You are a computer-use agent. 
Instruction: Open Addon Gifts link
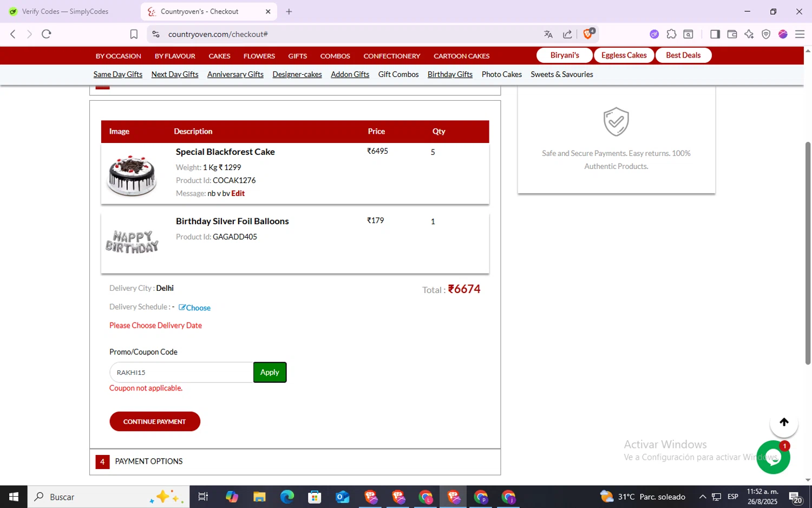tap(350, 74)
